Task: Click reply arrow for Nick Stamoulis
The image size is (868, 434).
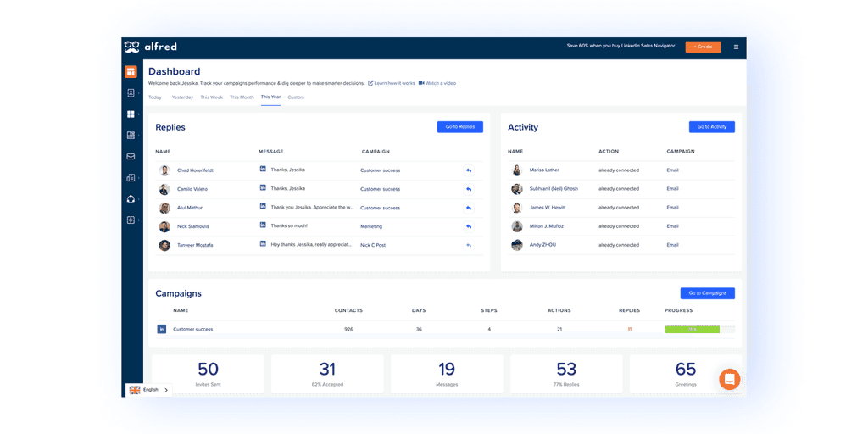Action: coord(469,226)
